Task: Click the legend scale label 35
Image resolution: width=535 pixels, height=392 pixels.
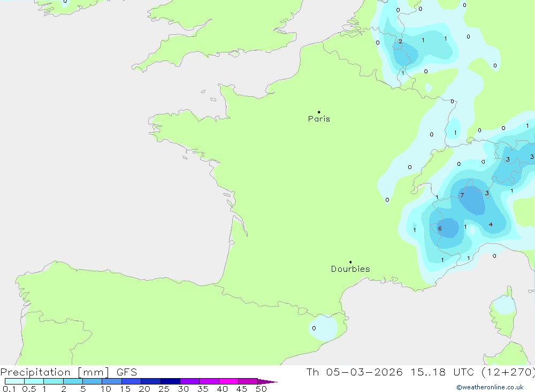Action: click(x=203, y=389)
